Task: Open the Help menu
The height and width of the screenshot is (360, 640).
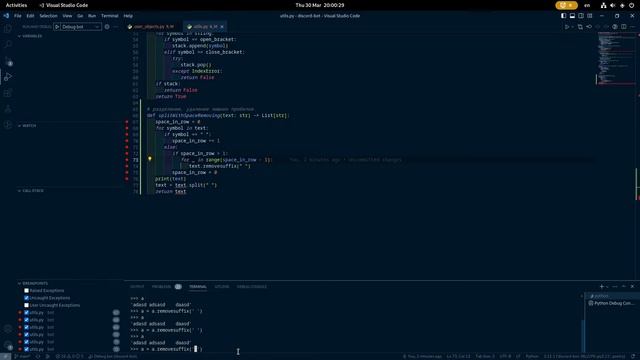Action: point(128,16)
